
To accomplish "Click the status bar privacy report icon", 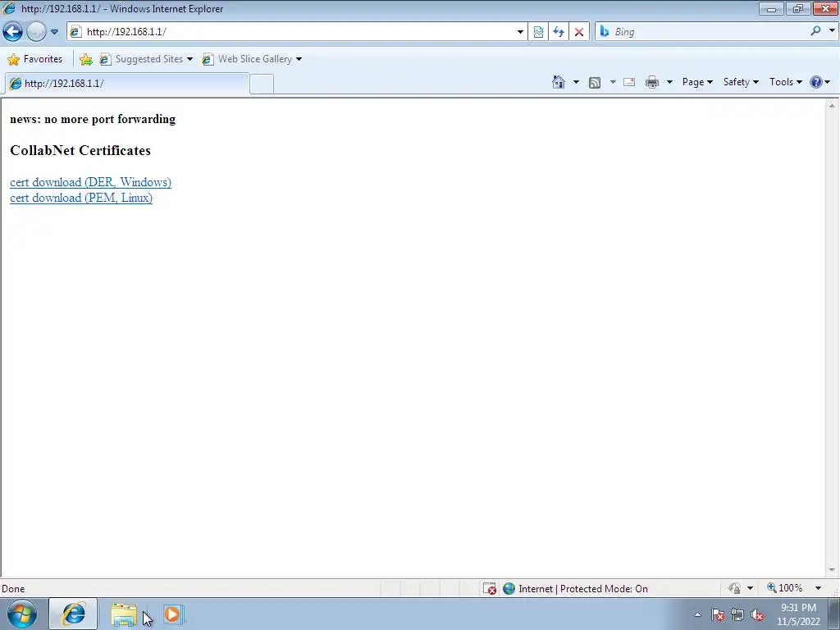I will [x=734, y=588].
